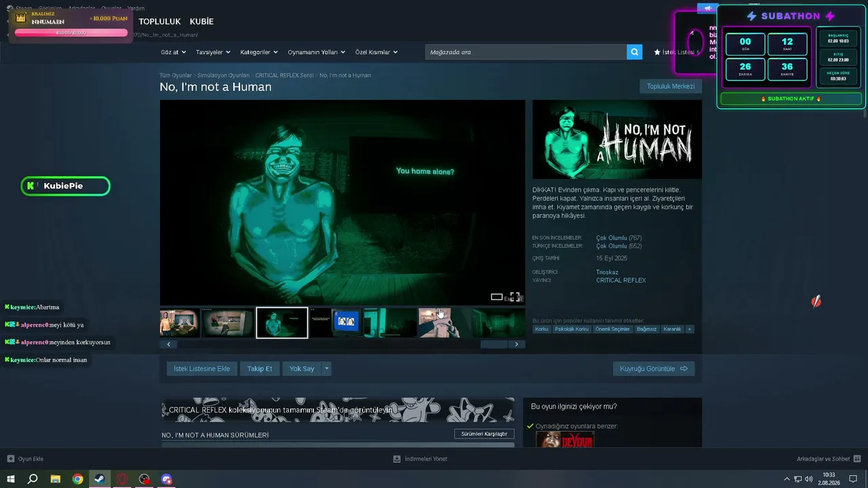Open File Explorer from the taskbar
Viewport: 868px width, 488px height.
[x=56, y=479]
